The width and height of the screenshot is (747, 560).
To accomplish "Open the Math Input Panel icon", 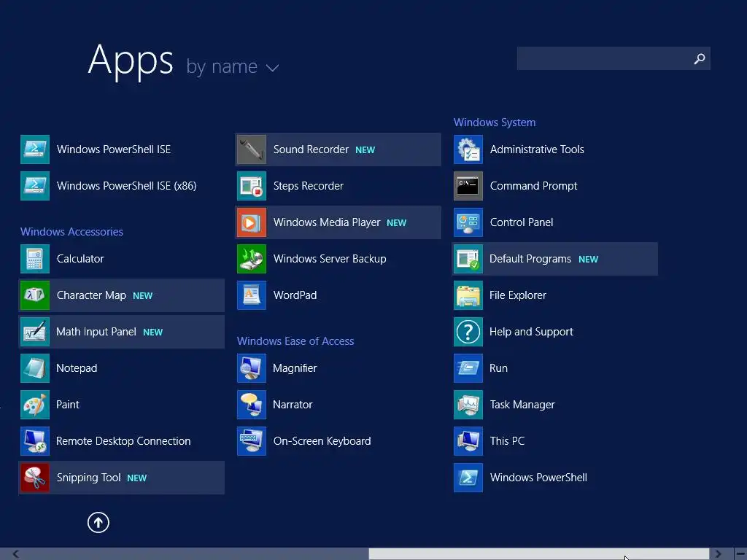I will [35, 332].
